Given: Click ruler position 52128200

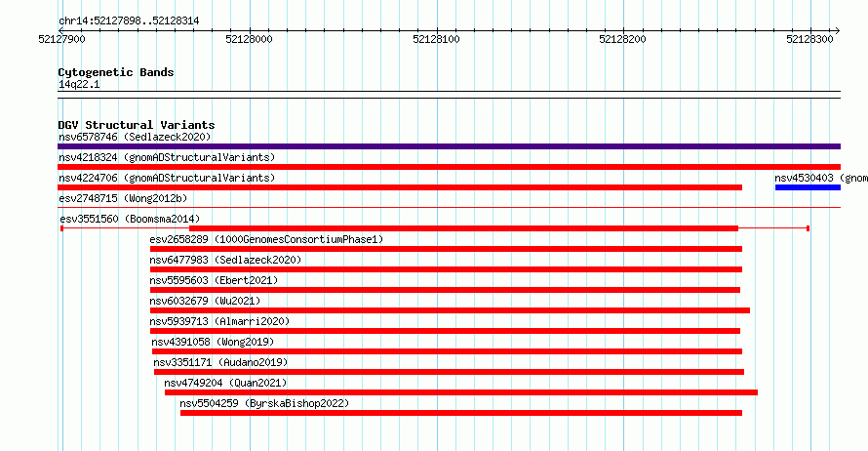Looking at the screenshot, I should click(x=623, y=39).
